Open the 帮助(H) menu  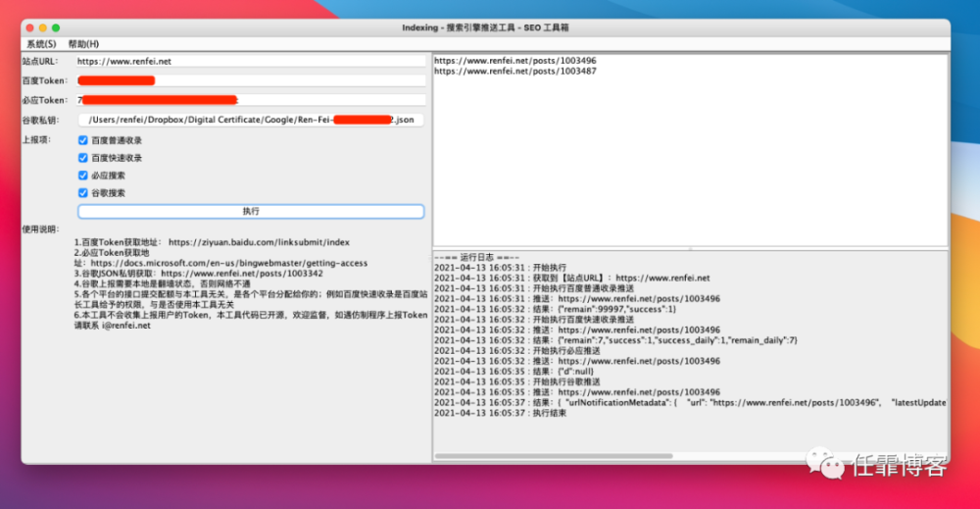(83, 44)
